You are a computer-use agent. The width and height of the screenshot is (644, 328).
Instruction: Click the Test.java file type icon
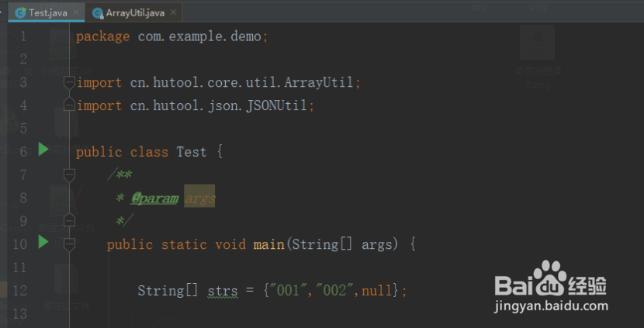point(21,13)
